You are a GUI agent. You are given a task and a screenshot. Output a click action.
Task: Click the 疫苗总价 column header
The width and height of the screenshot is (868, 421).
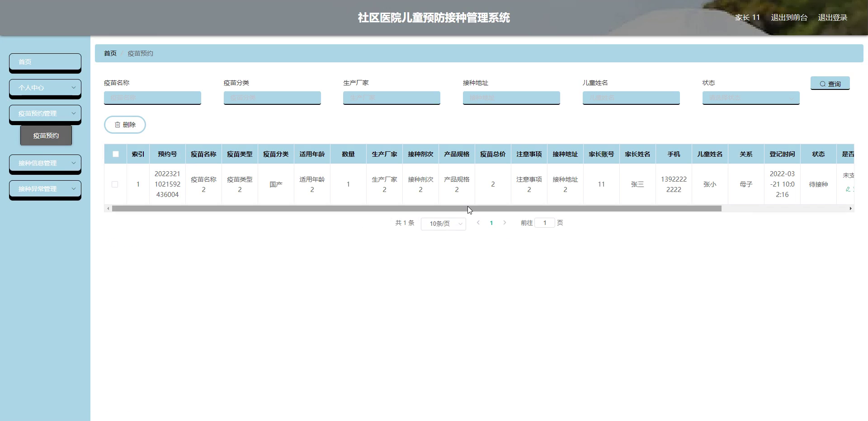click(493, 154)
